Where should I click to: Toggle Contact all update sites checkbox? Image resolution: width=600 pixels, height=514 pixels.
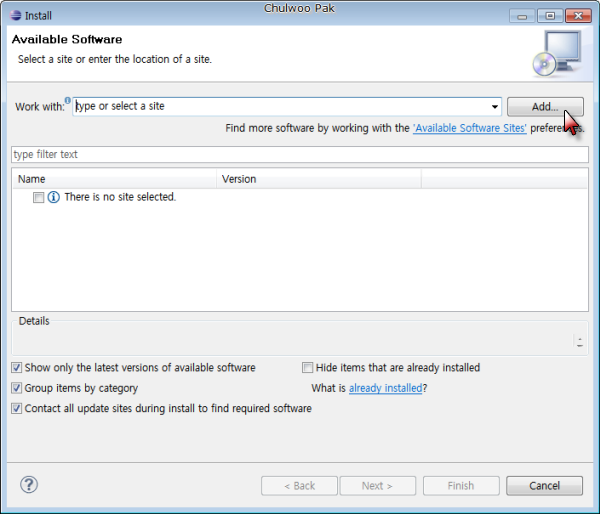point(16,408)
